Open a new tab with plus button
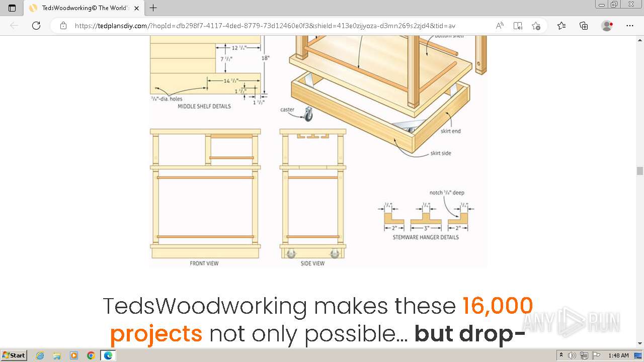Image resolution: width=644 pixels, height=362 pixels. pyautogui.click(x=153, y=8)
